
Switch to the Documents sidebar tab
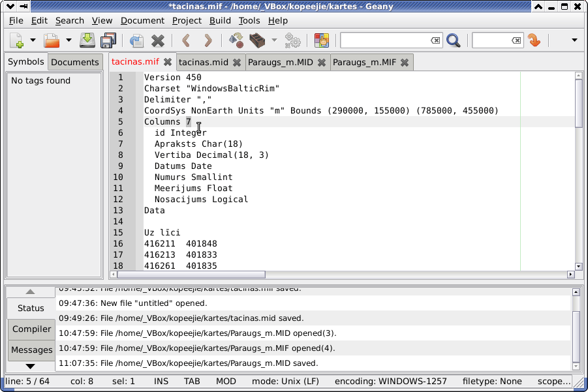75,62
